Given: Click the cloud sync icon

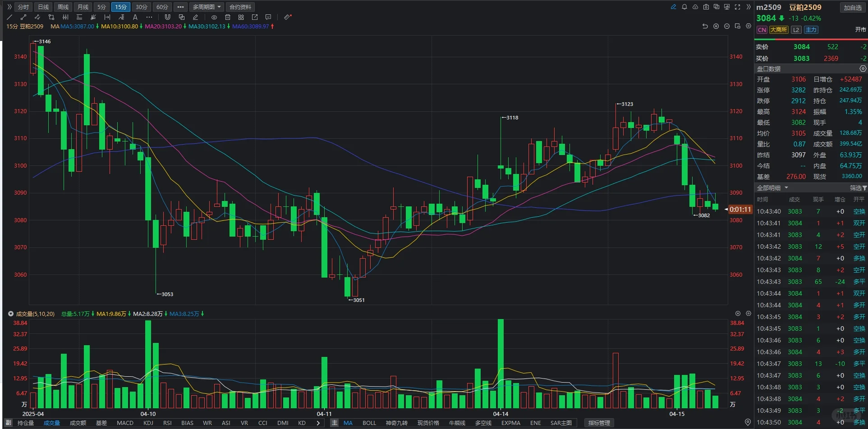Looking at the screenshot, I should (x=695, y=7).
